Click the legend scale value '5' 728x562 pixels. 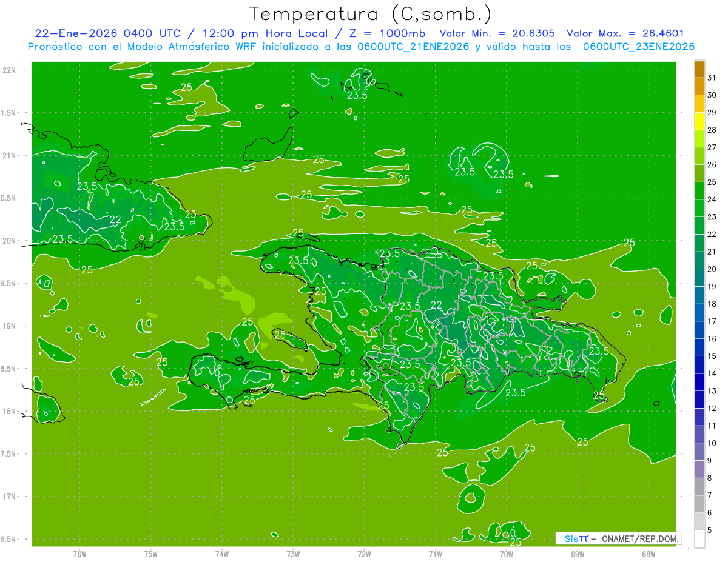coord(710,530)
